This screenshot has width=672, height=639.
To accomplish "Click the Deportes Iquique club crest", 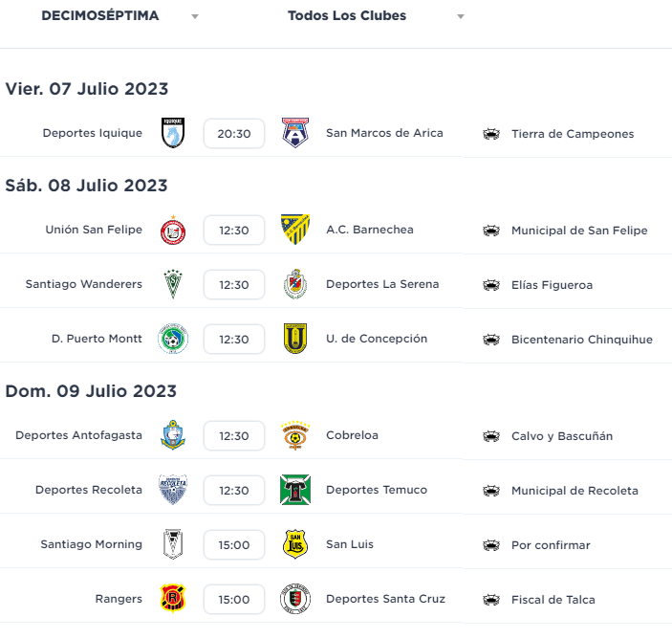I will [173, 133].
